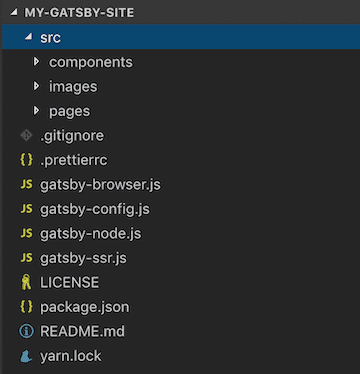Click the JS icon beside gatsby-node.js
Screen dimensions: 360x374
click(x=26, y=233)
